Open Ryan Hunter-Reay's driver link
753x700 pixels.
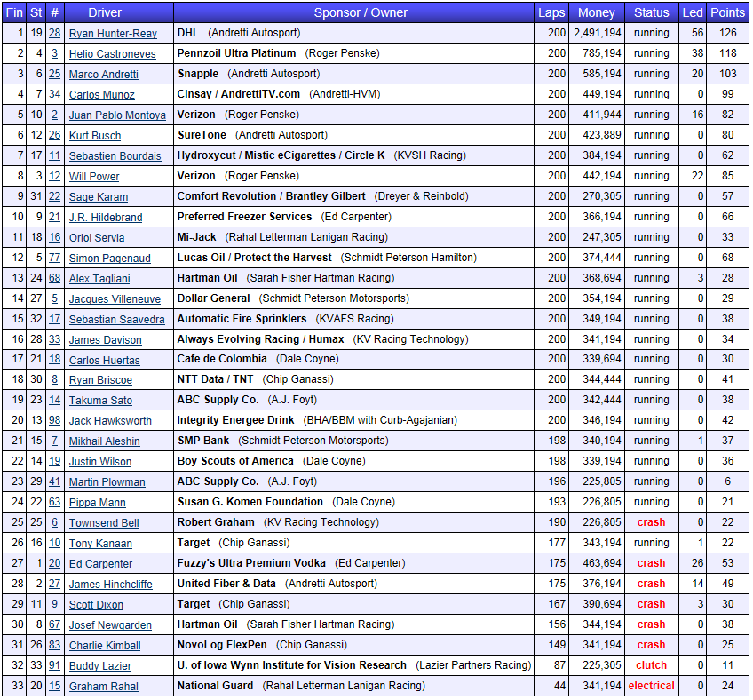tap(113, 34)
